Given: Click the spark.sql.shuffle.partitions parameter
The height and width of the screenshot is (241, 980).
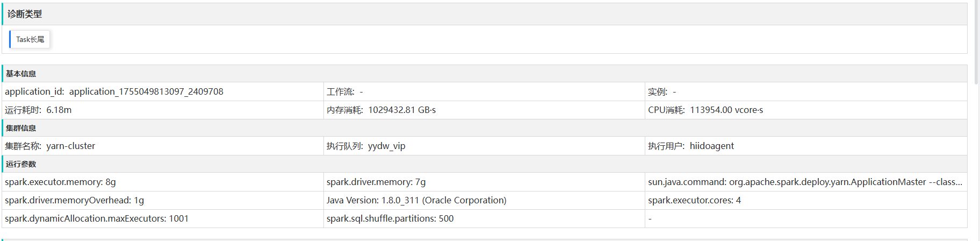Looking at the screenshot, I should (x=390, y=218).
